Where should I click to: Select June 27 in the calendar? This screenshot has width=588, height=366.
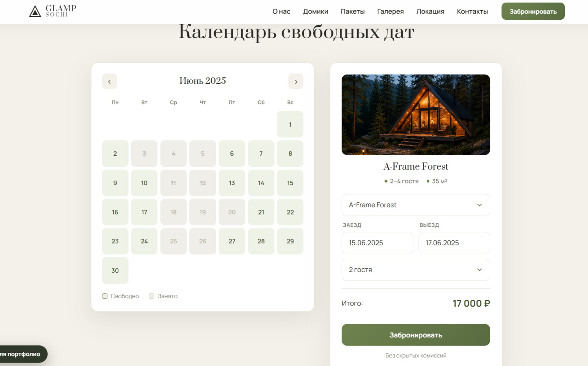[x=232, y=241]
